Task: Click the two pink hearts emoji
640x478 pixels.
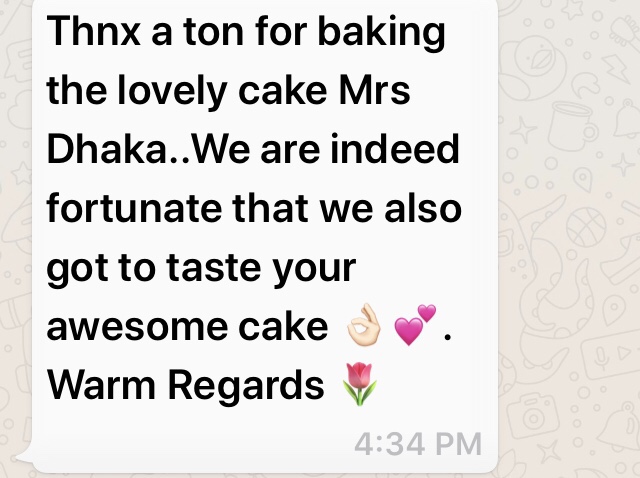Action: (x=415, y=325)
